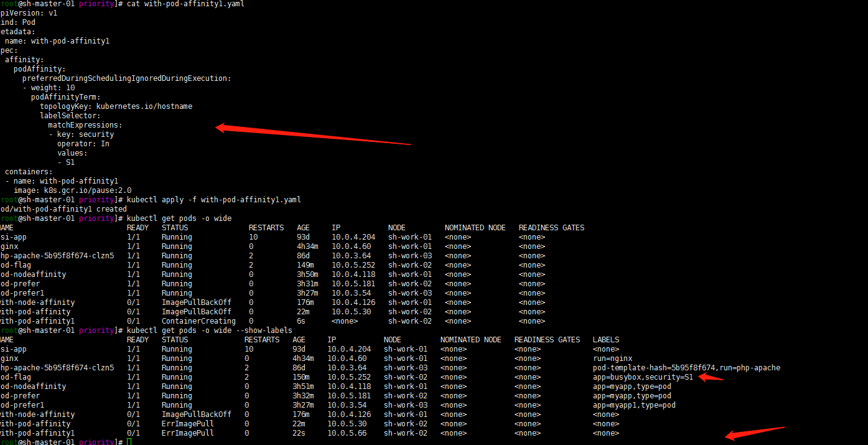Select the 'pod/with-pod-affinity1 created' output line
The width and height of the screenshot is (868, 445).
click(63, 209)
